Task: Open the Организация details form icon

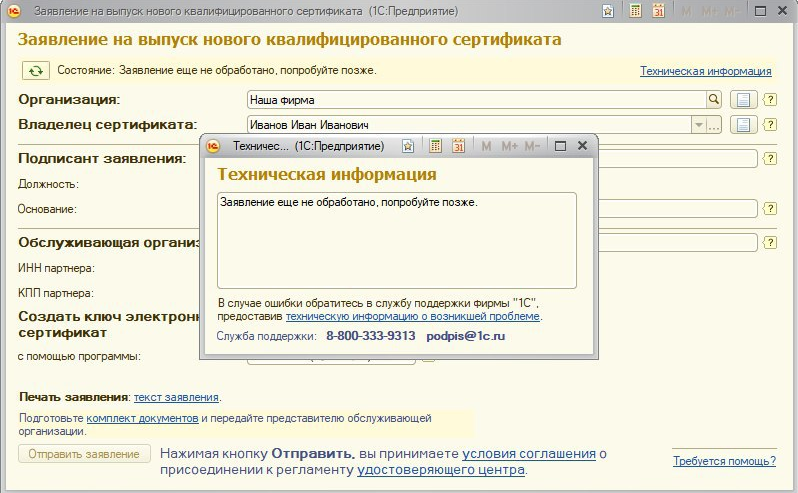Action: 743,100
